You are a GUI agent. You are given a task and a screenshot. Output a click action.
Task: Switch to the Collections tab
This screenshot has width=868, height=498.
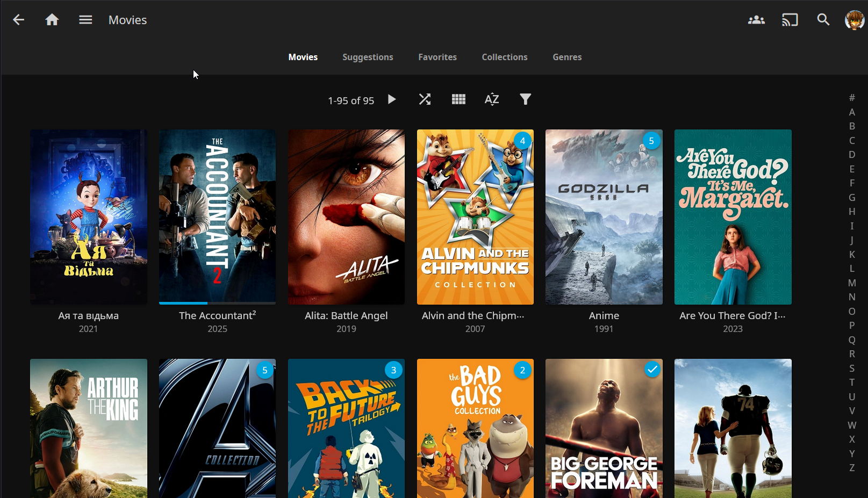pyautogui.click(x=504, y=57)
